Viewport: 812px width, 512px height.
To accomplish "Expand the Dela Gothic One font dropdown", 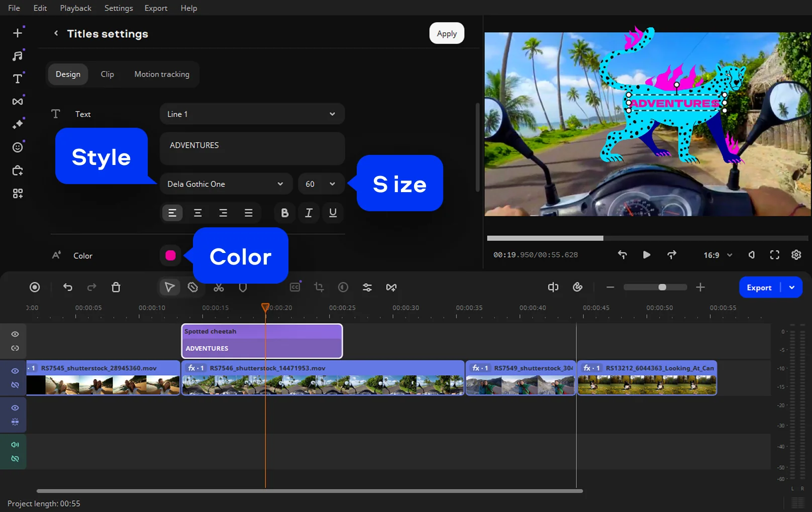I will [226, 184].
